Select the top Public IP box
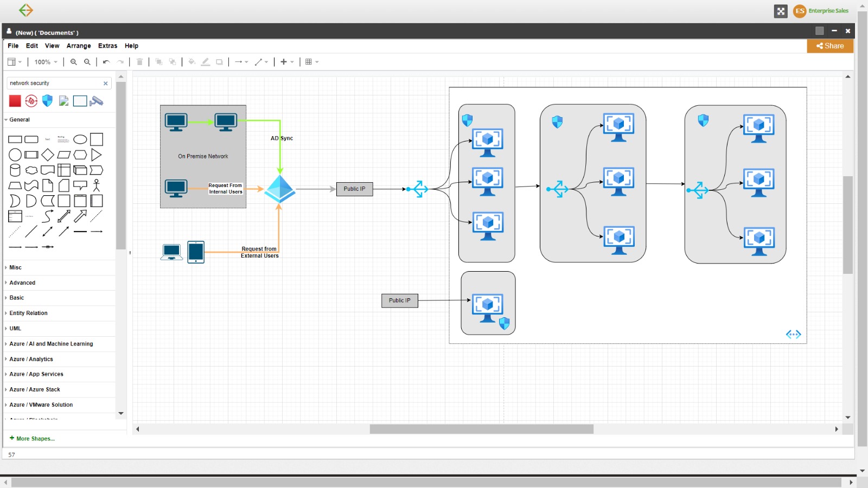Viewport: 868px width, 488px height. (x=355, y=189)
